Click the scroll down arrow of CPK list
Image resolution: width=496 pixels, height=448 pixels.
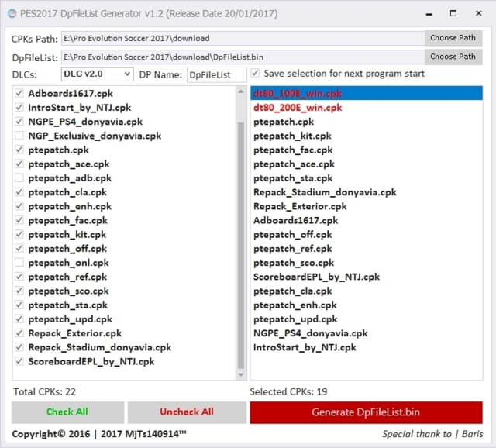[241, 375]
